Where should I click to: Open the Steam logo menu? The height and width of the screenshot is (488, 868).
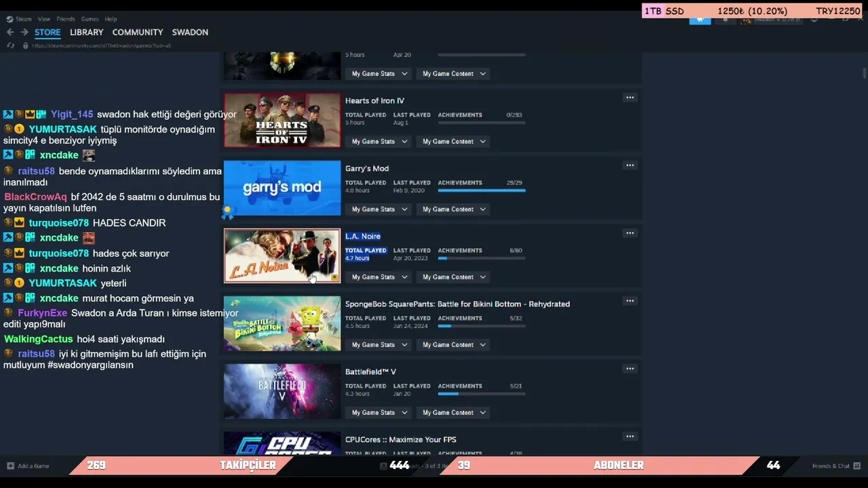9,19
